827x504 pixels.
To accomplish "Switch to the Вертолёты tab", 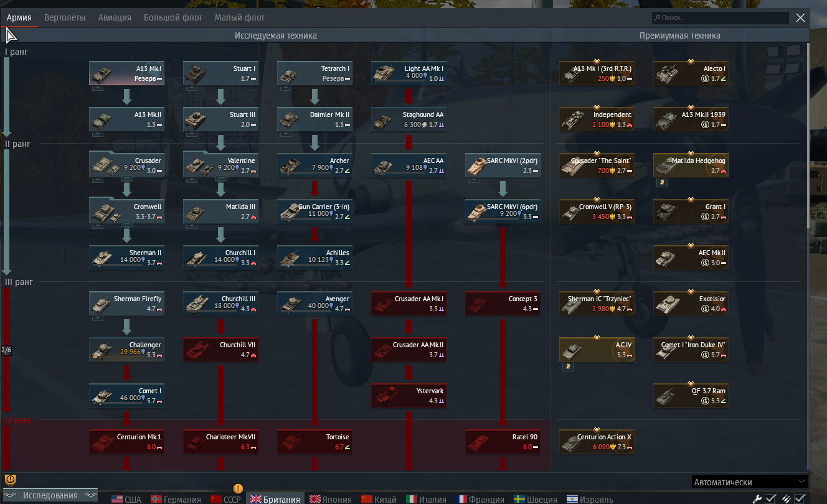I will point(65,17).
